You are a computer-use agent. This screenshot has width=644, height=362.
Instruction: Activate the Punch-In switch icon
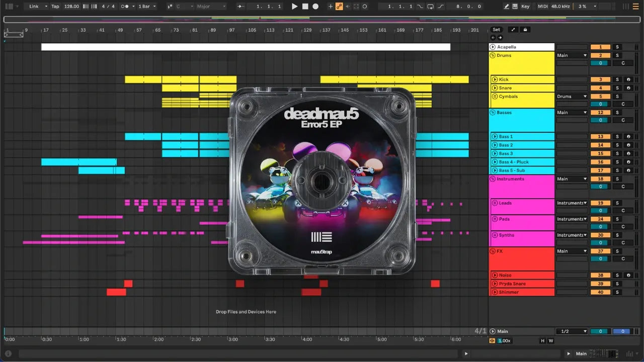click(419, 7)
